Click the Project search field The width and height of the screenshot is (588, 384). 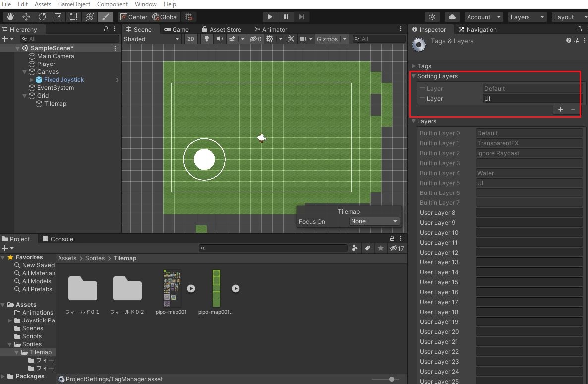pyautogui.click(x=273, y=248)
